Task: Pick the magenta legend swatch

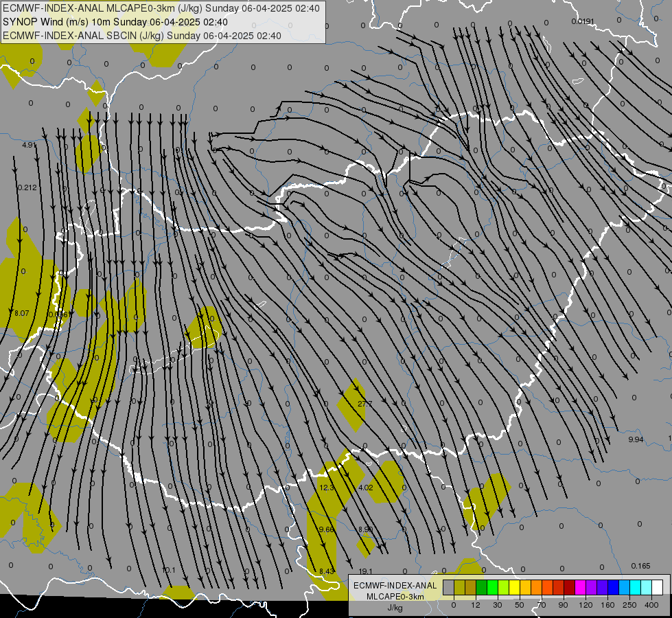Action: point(581,587)
